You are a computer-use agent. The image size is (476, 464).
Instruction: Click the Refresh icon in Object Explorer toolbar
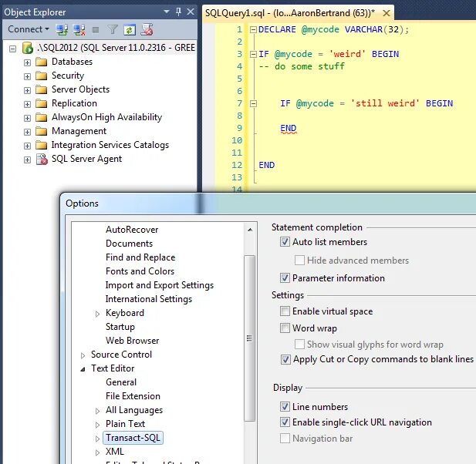130,30
